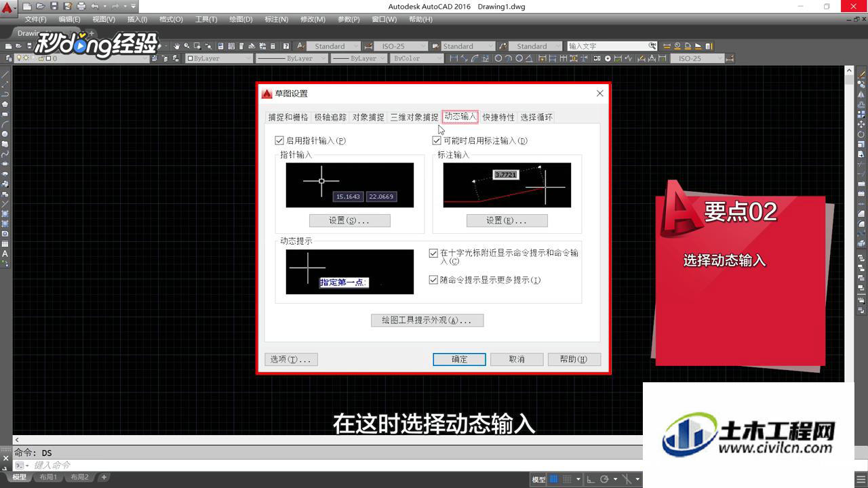Image resolution: width=868 pixels, height=488 pixels.
Task: Click the Aligned dimension icon
Action: point(464,58)
